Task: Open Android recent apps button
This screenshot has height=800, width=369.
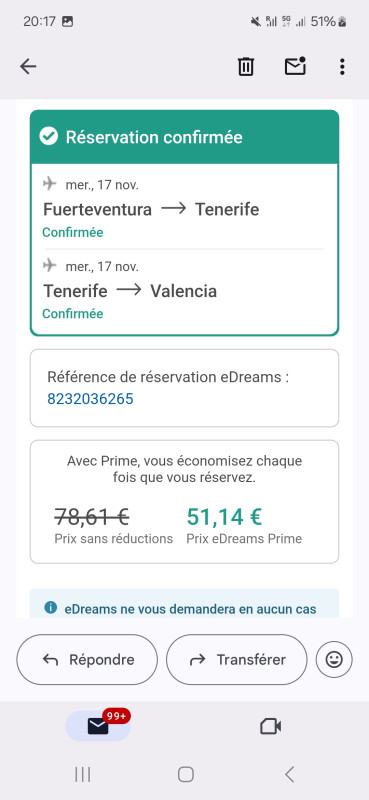Action: tap(83, 774)
